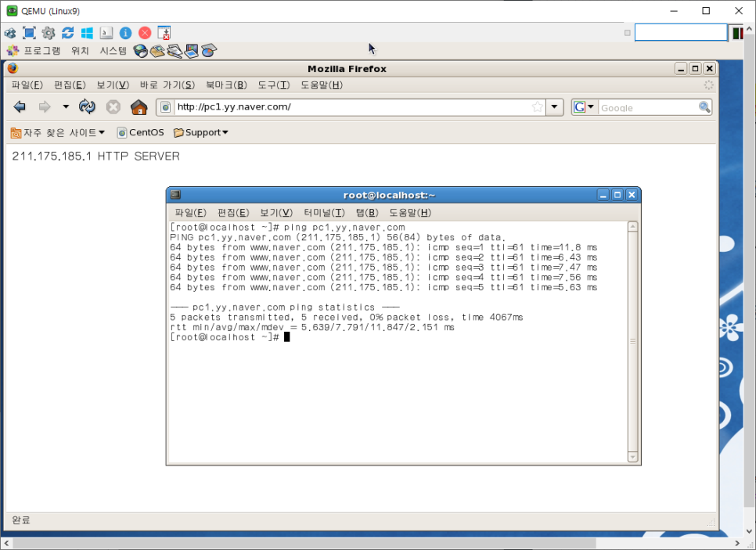Open the 시스템 system menu

pos(113,51)
